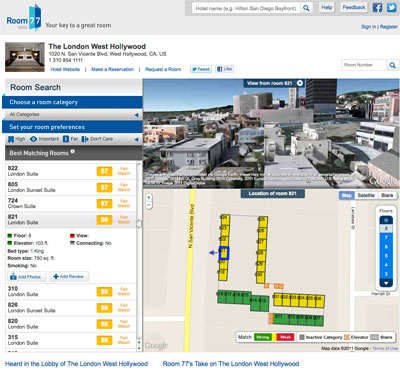400x370 pixels.
Task: Play the view from room 821
Action: pos(300,83)
